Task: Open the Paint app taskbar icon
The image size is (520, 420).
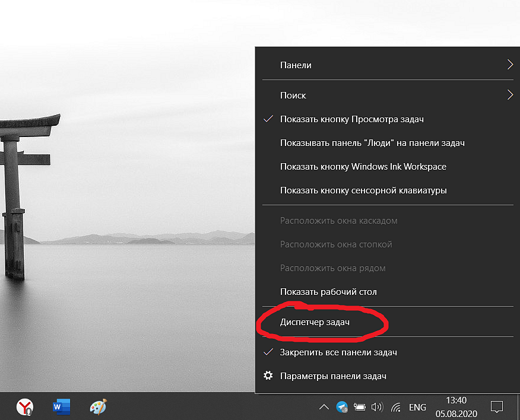Action: [98, 407]
